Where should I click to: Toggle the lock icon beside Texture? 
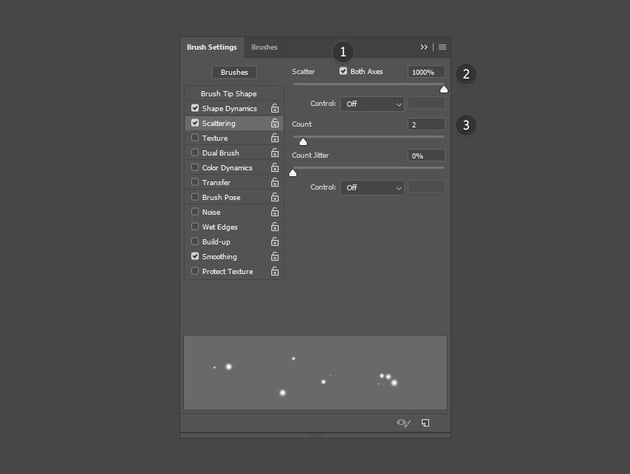(x=275, y=138)
